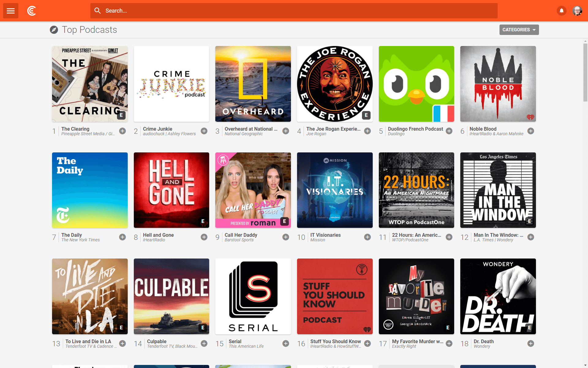Open the notifications bell
588x368 pixels.
[x=562, y=11]
